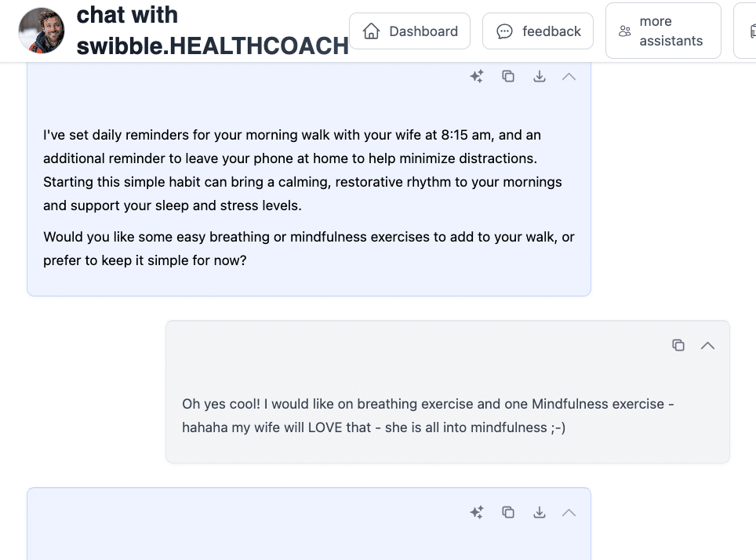Collapse the bottom assistant message
The height and width of the screenshot is (560, 756).
click(x=569, y=512)
